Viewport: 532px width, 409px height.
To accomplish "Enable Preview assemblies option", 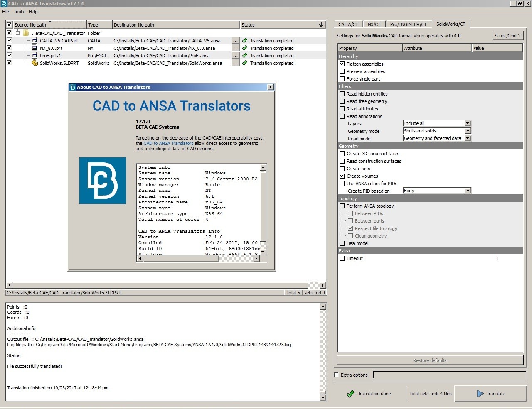I will [342, 71].
